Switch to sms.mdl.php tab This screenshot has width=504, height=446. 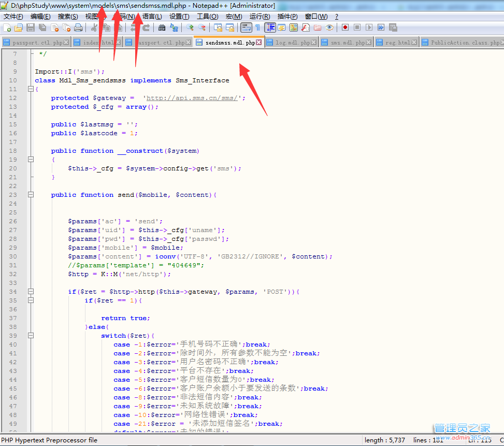click(347, 42)
